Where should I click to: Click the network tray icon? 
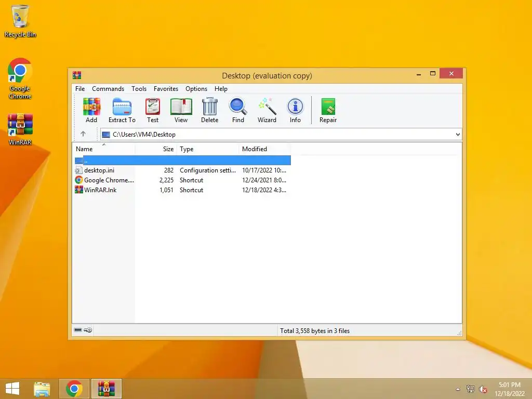(471, 389)
